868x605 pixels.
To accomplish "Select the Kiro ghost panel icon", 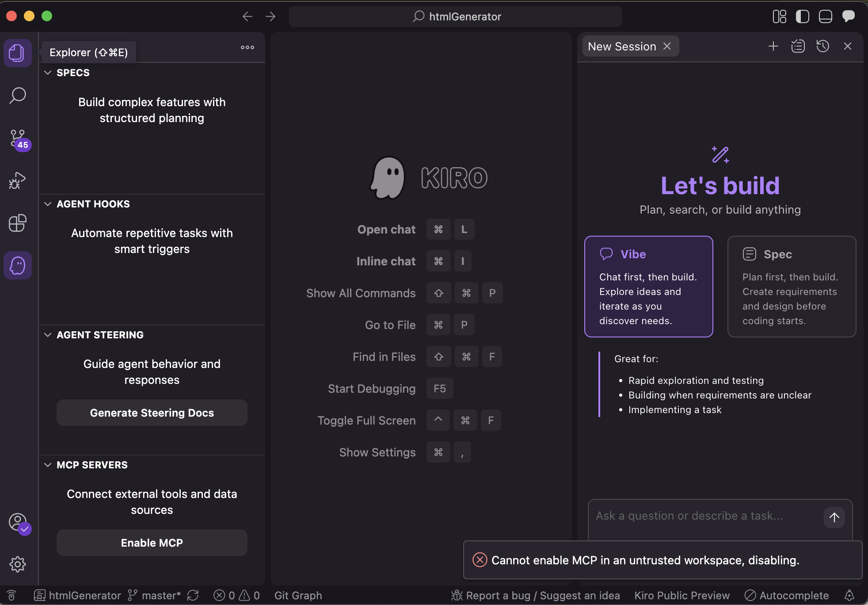I will click(18, 265).
